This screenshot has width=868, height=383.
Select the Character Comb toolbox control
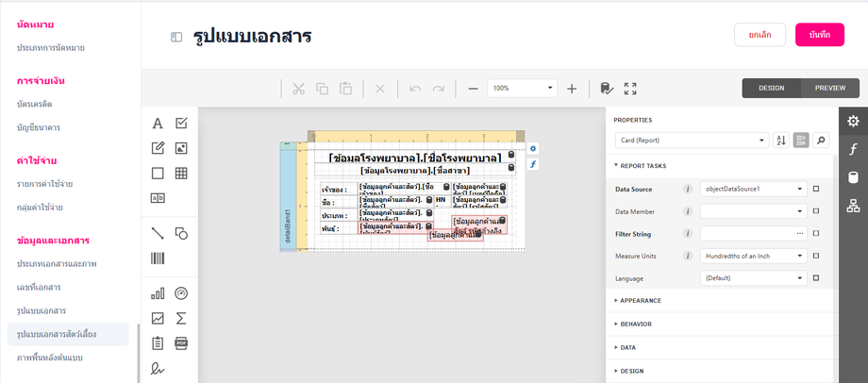[x=158, y=197]
